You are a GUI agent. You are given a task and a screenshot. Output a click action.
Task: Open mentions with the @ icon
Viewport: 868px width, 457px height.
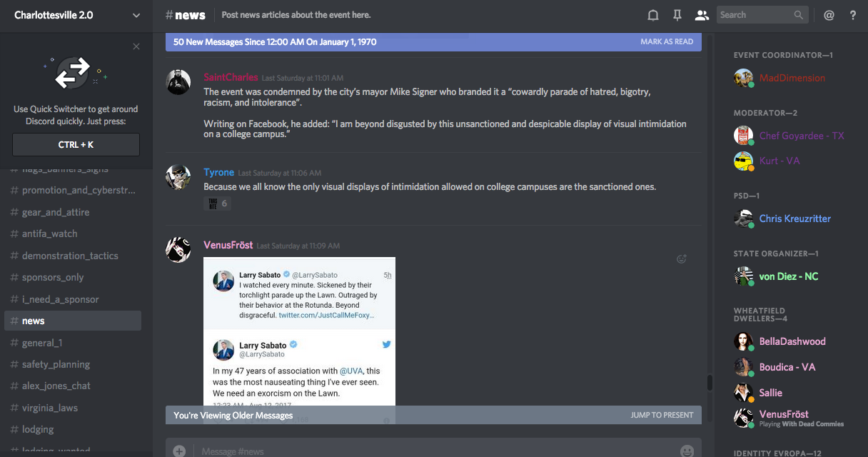(x=829, y=15)
